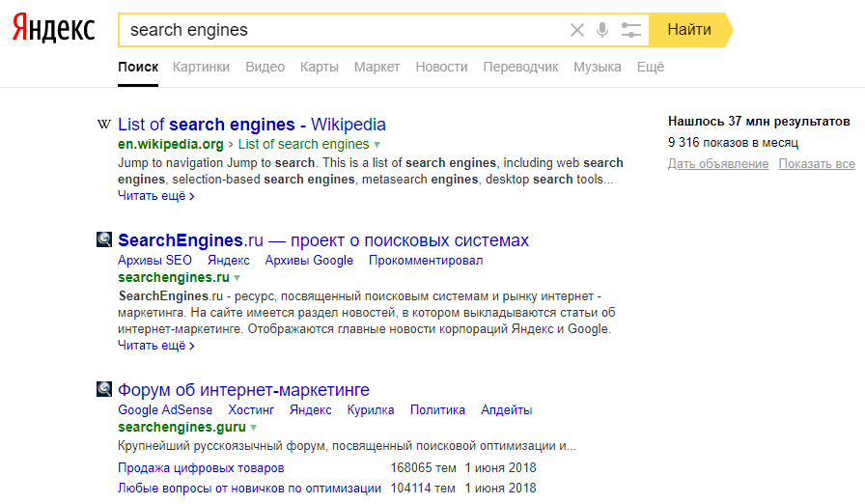Viewport: 865px width, 504px height.
Task: Click '104114 тем' count
Action: point(423,488)
